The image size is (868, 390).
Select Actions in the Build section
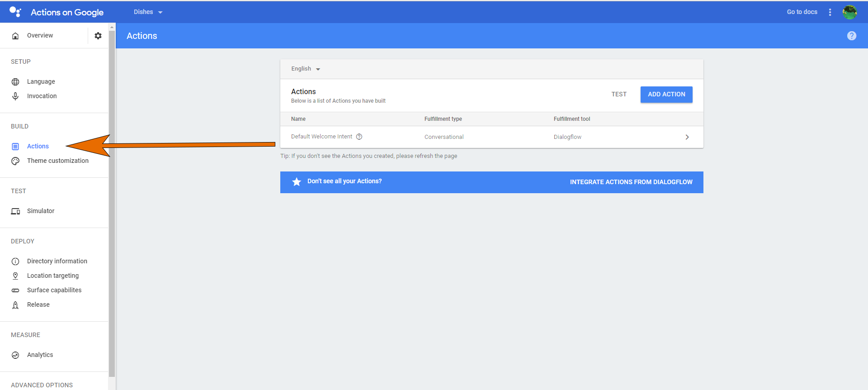(x=38, y=146)
